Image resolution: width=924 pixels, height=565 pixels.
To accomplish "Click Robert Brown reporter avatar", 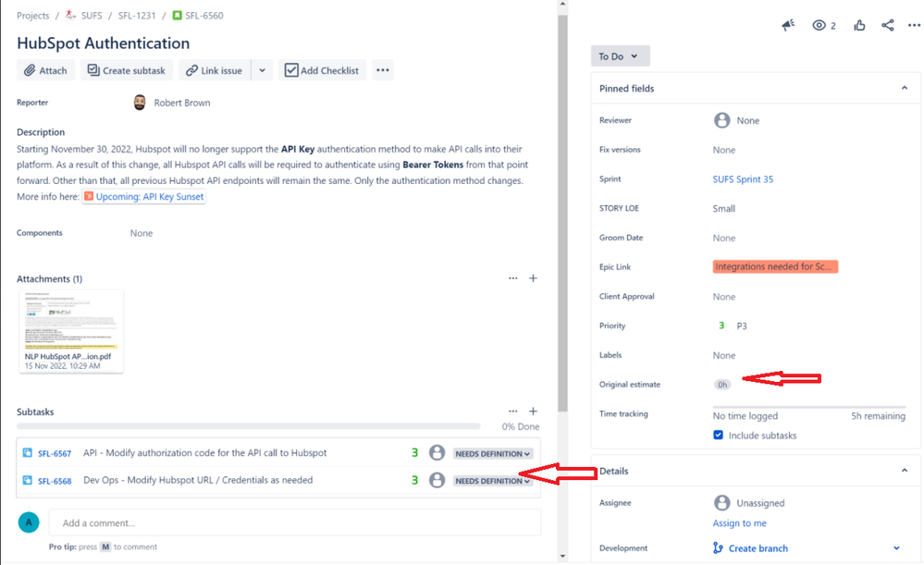I will (140, 103).
